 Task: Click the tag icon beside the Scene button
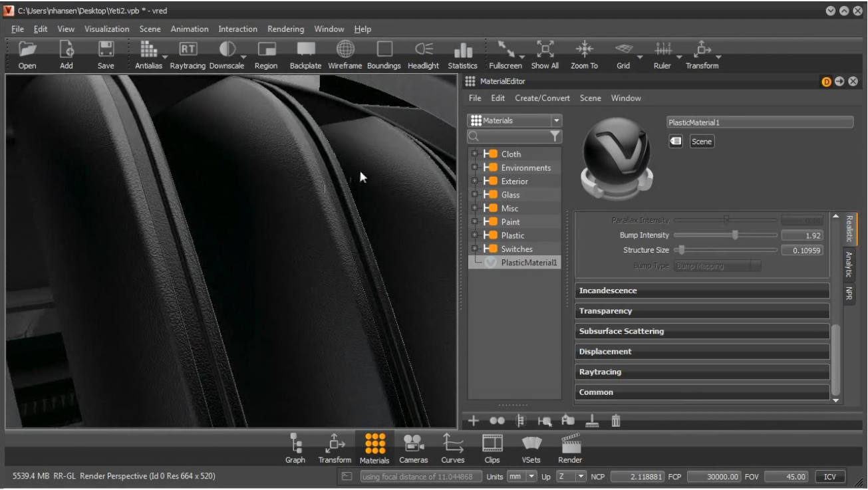pos(676,141)
